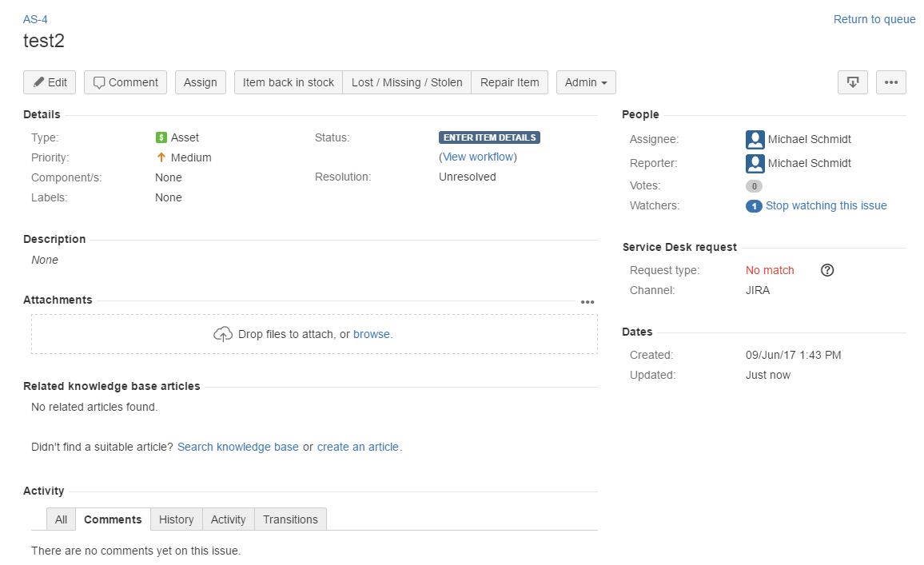Open Search knowledge base link
The image size is (924, 565).
[238, 447]
